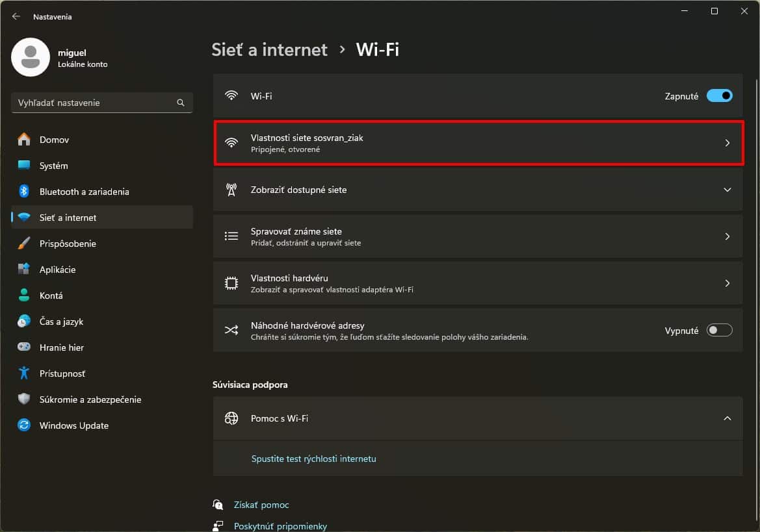Click the chip icon beside Vlastnosti hardvéru
Image resolution: width=760 pixels, height=532 pixels.
pos(231,283)
